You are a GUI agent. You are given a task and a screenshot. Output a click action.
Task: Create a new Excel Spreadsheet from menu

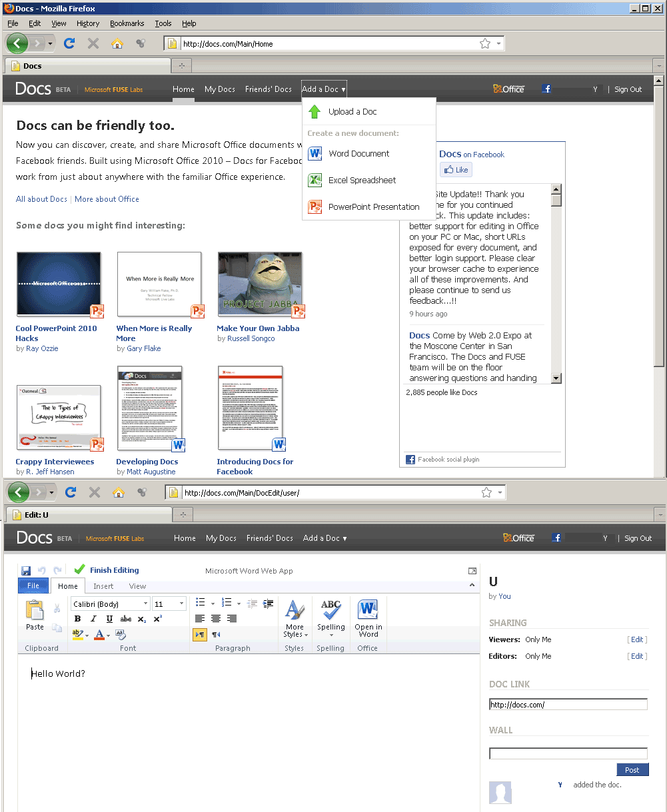[x=368, y=181]
